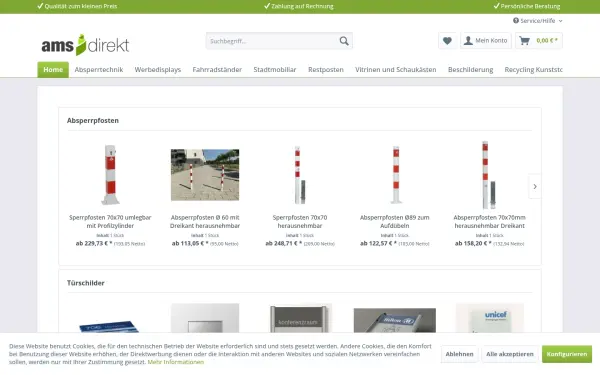Image resolution: width=600 pixels, height=375 pixels.
Task: Click the search magnifier icon
Action: pos(344,41)
